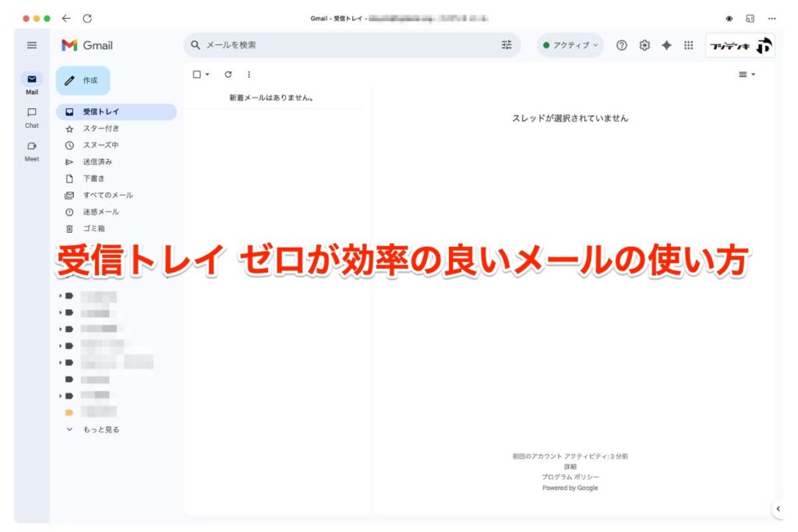Open the 下書き drafts folder
The image size is (798, 532).
pyautogui.click(x=117, y=178)
